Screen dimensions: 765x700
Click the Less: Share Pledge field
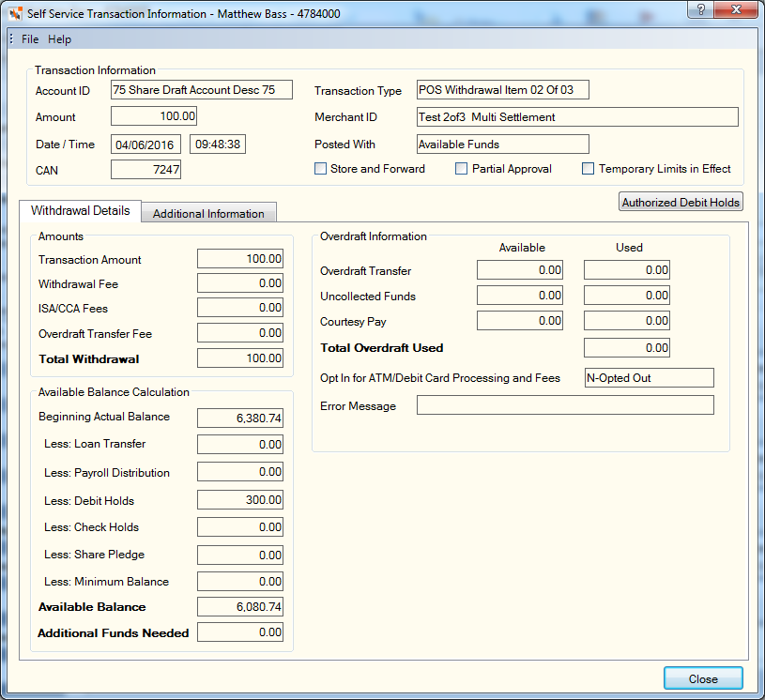tap(240, 555)
